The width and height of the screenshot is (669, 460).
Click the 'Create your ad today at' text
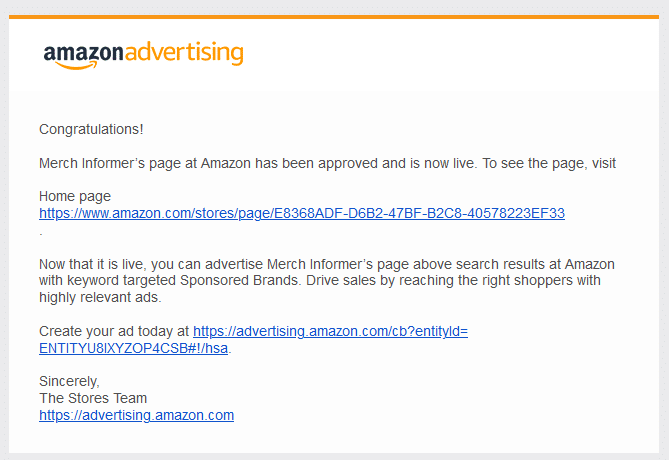coord(114,331)
